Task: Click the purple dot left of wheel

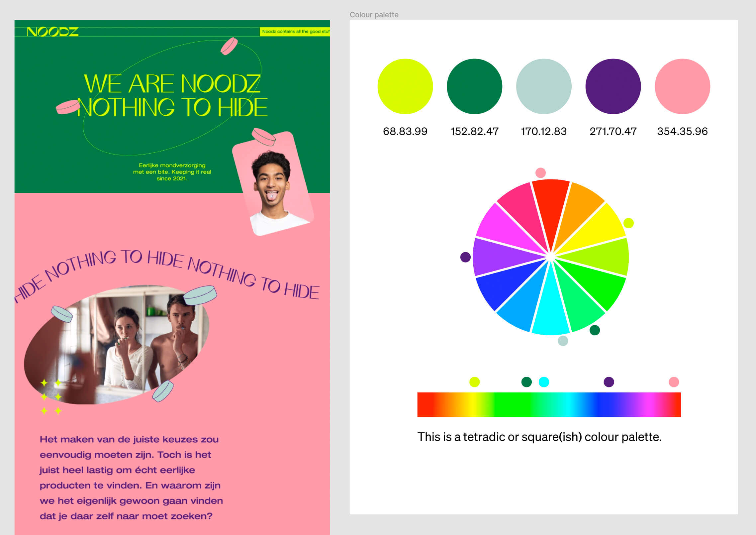Action: (465, 257)
